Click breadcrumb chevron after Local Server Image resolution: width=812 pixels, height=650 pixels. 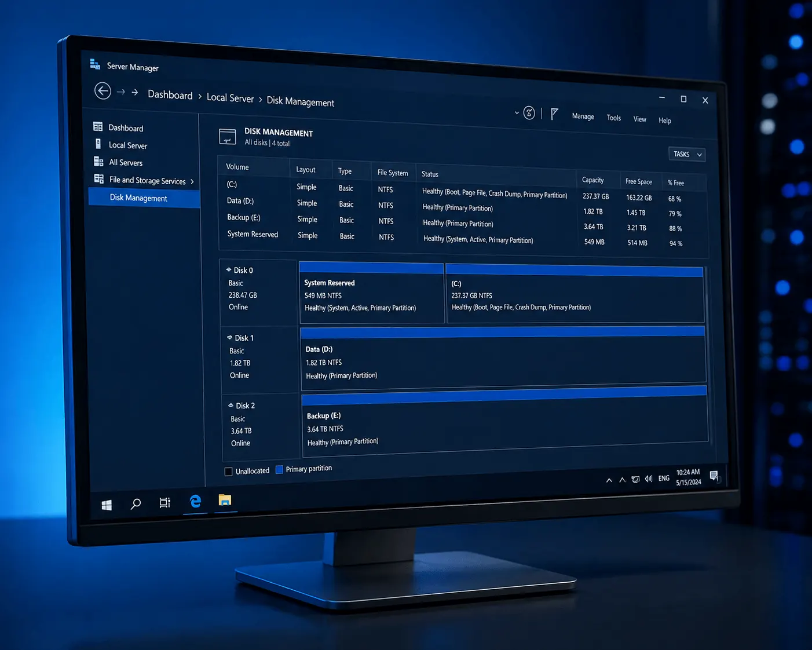(261, 100)
